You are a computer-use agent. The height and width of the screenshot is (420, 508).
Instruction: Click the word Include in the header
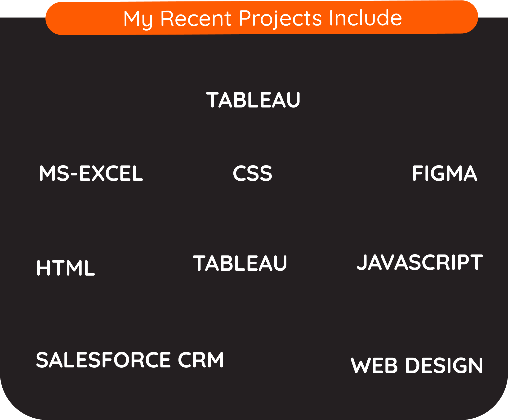(x=366, y=18)
